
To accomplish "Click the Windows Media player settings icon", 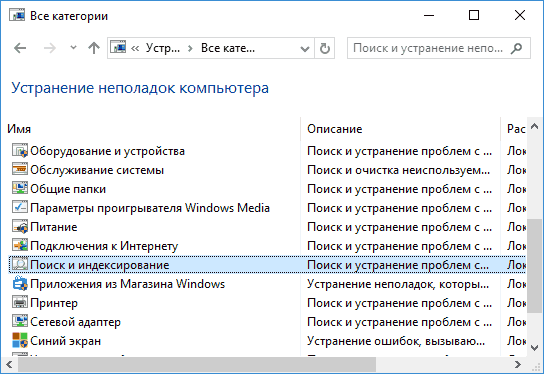I will (x=20, y=207).
